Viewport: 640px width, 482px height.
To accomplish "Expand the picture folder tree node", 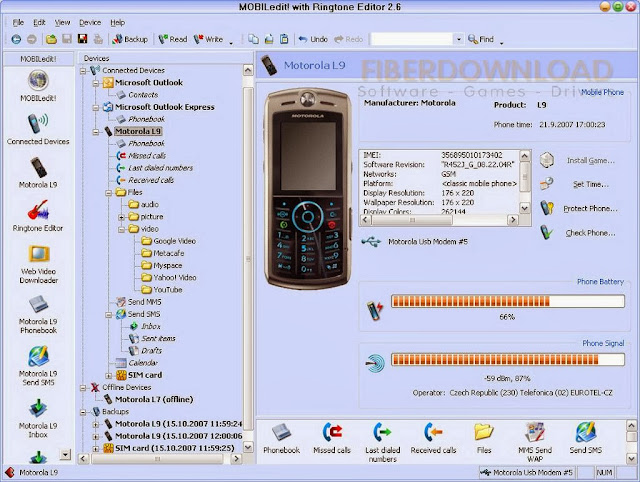I will pos(121,217).
